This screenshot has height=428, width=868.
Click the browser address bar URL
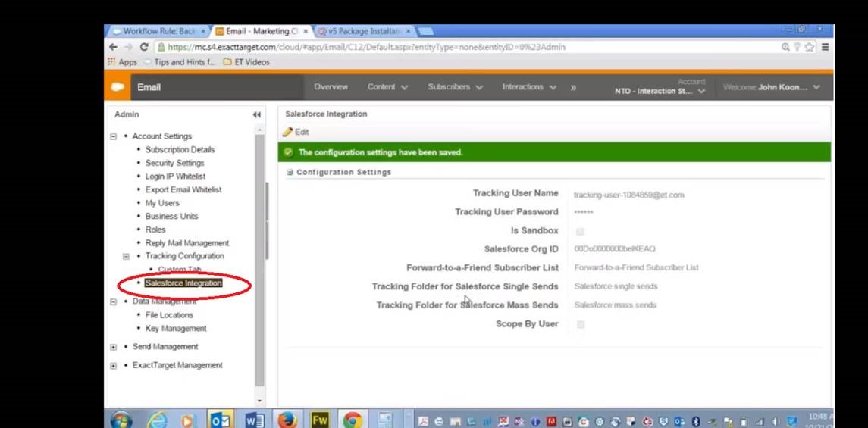pyautogui.click(x=365, y=48)
